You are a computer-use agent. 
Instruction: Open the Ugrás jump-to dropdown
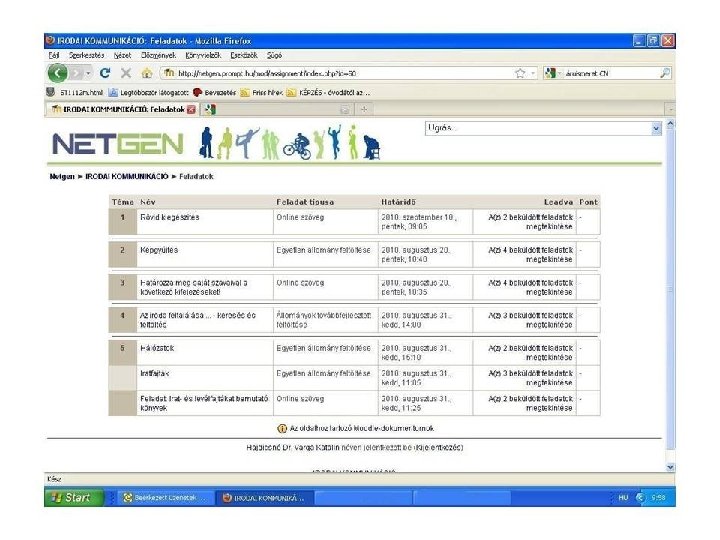543,128
